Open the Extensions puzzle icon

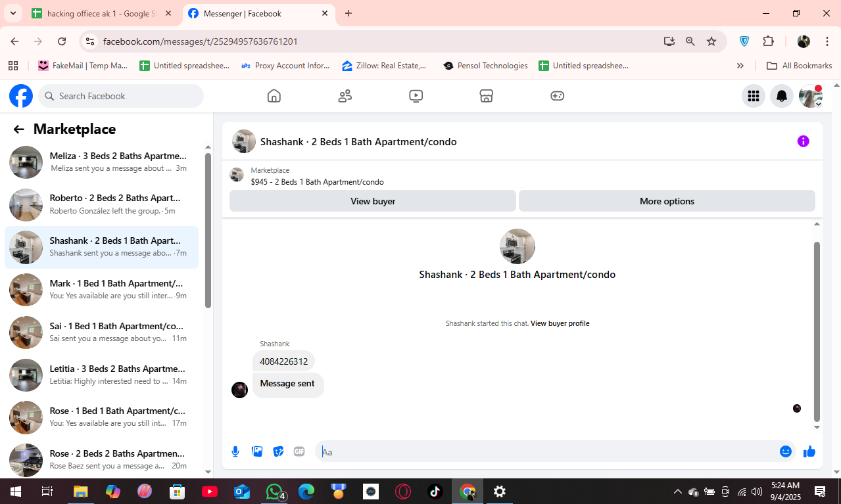point(768,41)
